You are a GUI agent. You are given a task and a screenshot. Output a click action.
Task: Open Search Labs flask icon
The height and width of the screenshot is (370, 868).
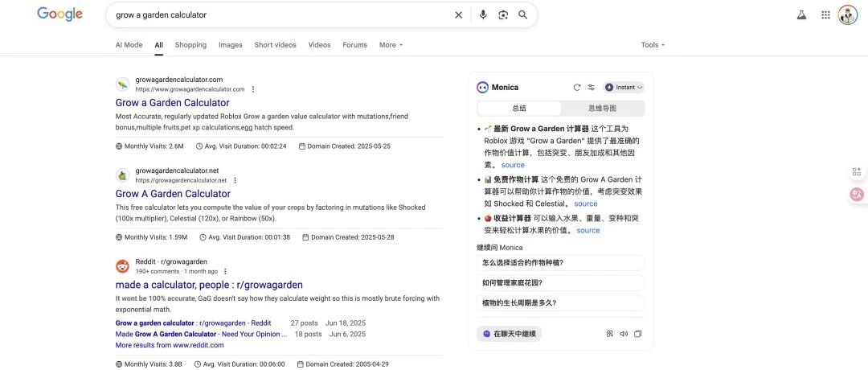click(801, 15)
